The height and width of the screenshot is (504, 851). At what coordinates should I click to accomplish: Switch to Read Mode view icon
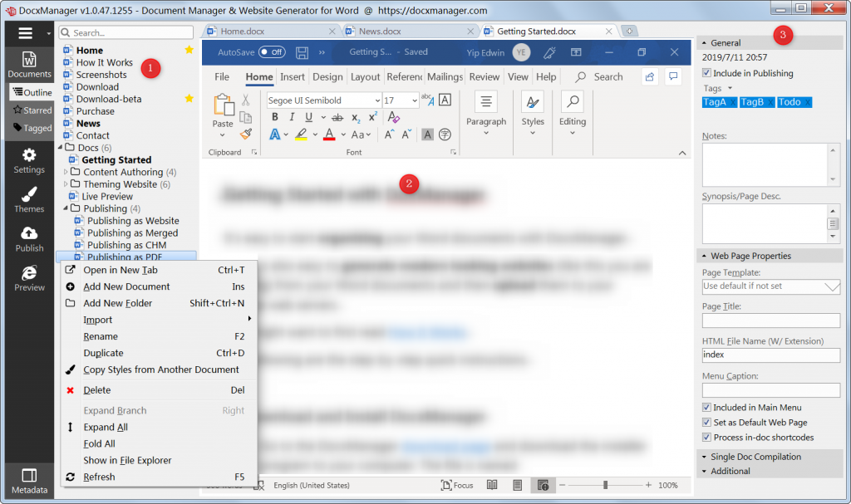click(x=492, y=485)
